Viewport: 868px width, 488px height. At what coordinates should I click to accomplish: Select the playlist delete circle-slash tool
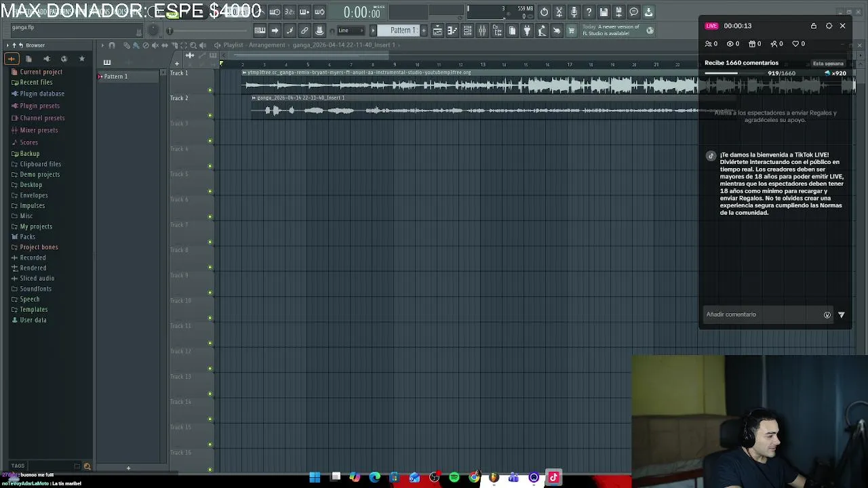146,45
